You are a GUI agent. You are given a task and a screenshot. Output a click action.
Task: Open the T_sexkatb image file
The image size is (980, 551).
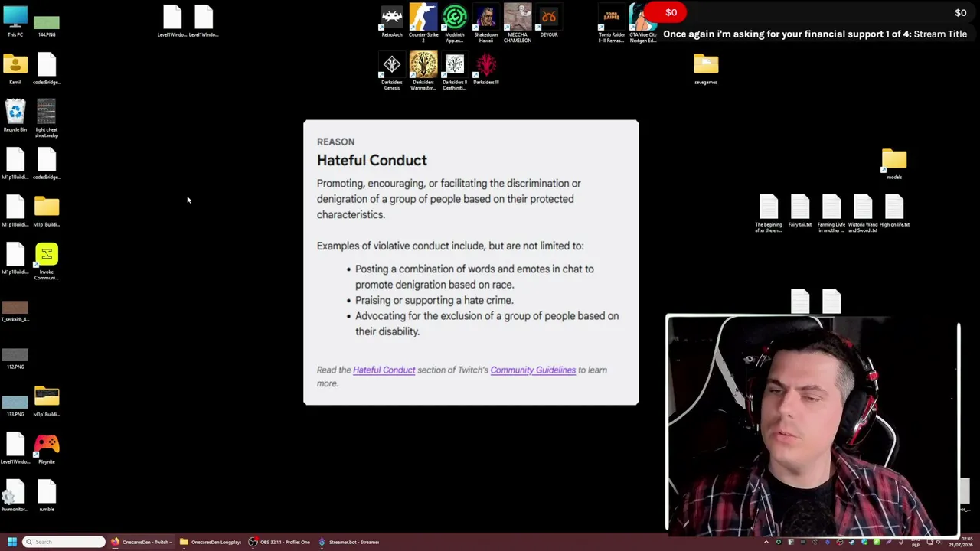pyautogui.click(x=15, y=311)
